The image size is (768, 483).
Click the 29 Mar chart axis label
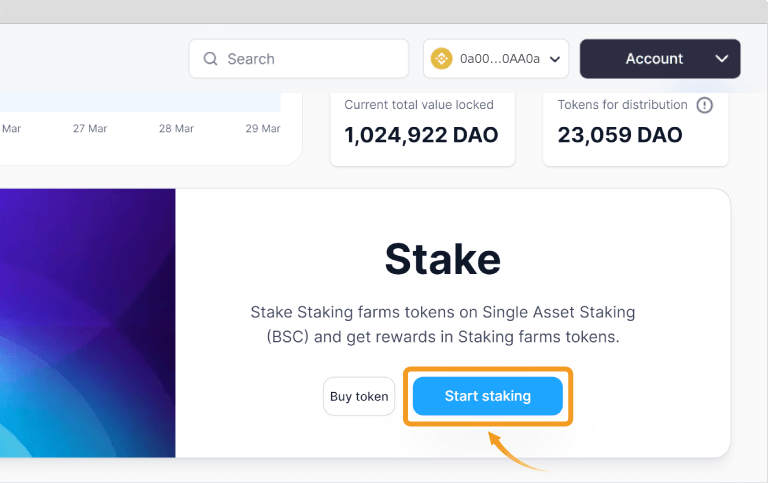click(x=263, y=128)
